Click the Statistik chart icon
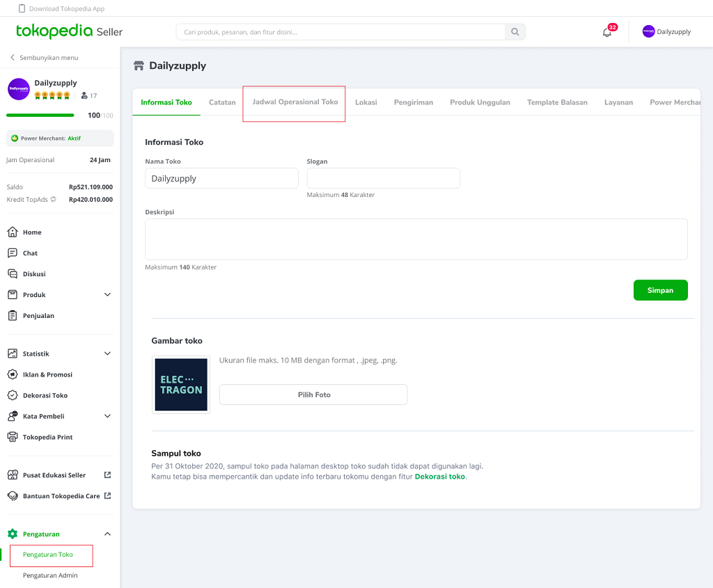Image resolution: width=713 pixels, height=588 pixels. coord(13,353)
